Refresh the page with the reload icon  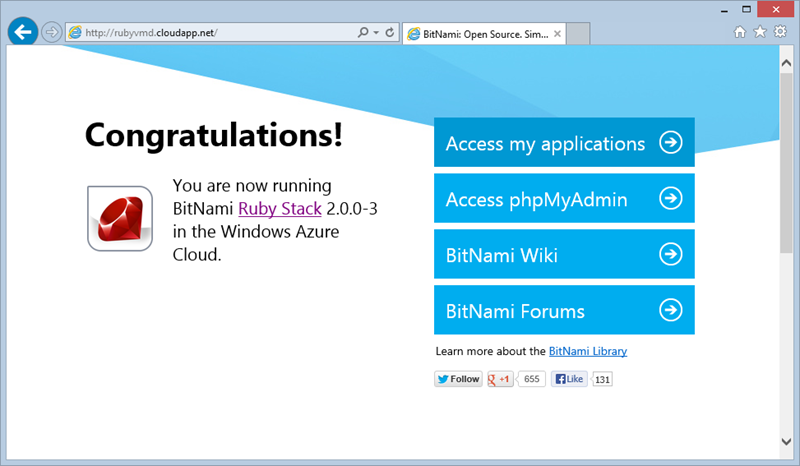pyautogui.click(x=390, y=33)
